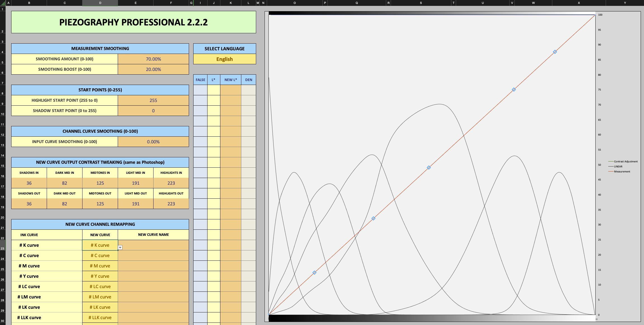Click ink curve label # LM curve

[x=29, y=297]
